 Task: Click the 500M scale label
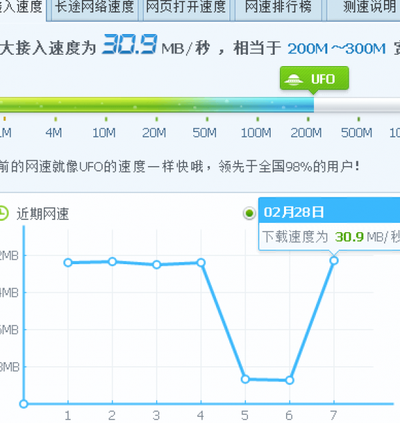[x=357, y=133]
